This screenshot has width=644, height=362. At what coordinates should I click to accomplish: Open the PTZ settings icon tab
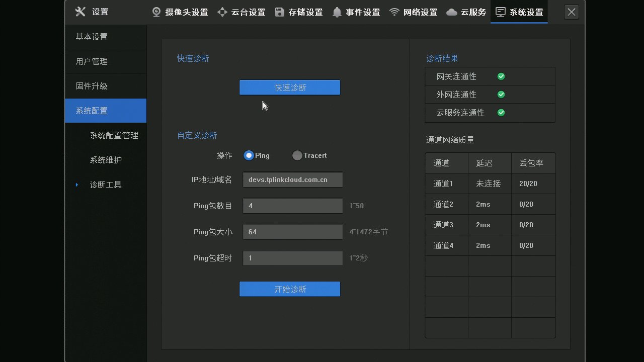point(222,12)
